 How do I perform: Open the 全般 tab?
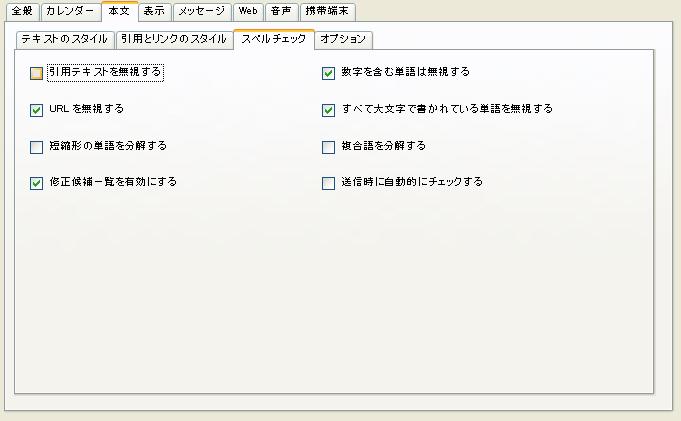(x=22, y=12)
